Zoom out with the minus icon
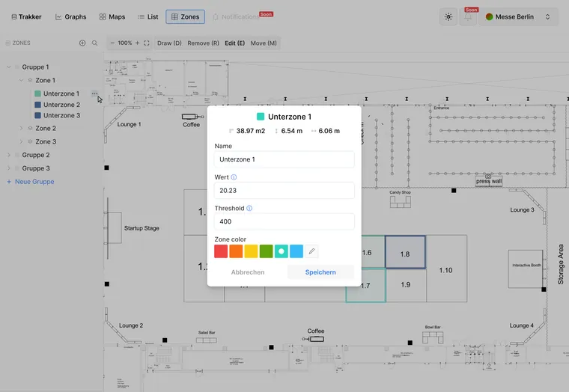Viewport: 569px width, 392px height. click(112, 43)
